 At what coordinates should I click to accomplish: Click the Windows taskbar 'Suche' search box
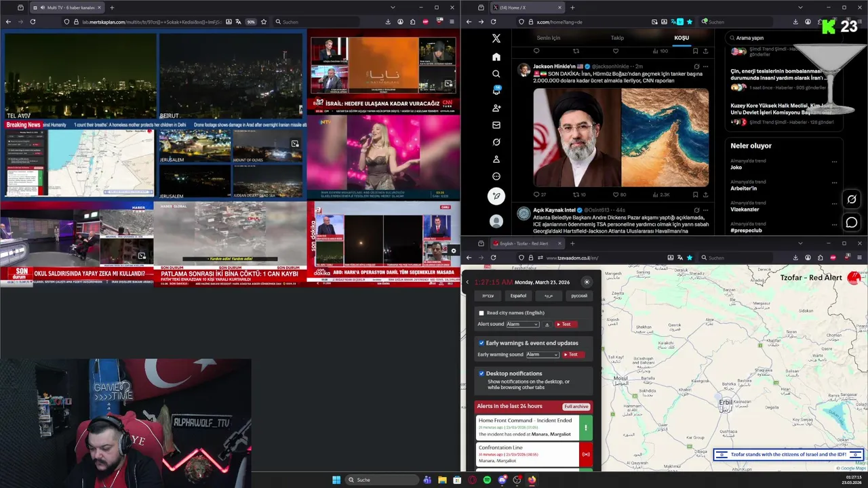[x=382, y=480]
